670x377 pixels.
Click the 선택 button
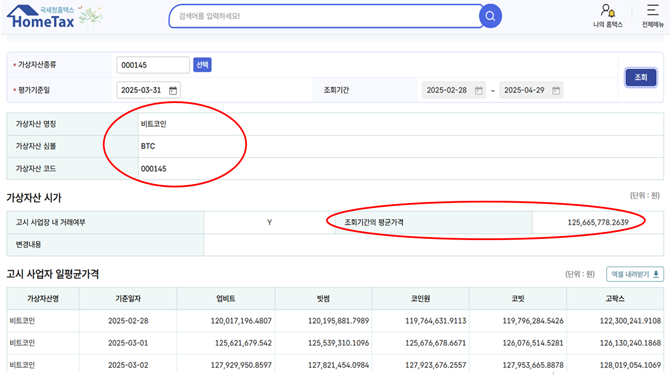coord(202,65)
